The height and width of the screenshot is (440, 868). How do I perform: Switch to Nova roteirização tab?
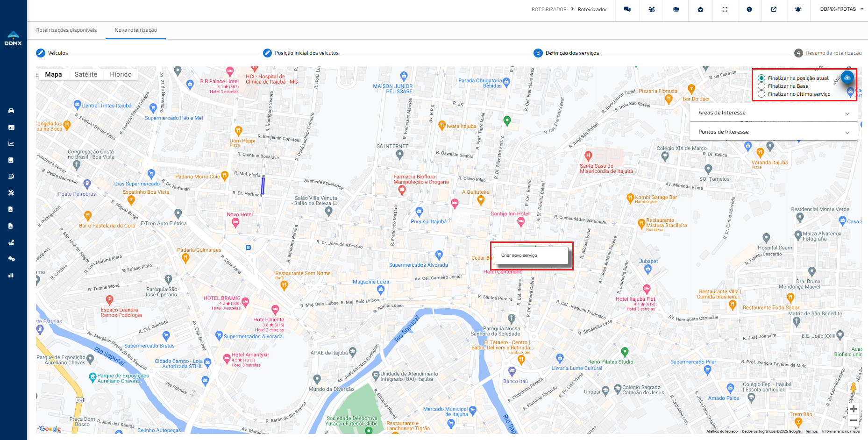(136, 30)
